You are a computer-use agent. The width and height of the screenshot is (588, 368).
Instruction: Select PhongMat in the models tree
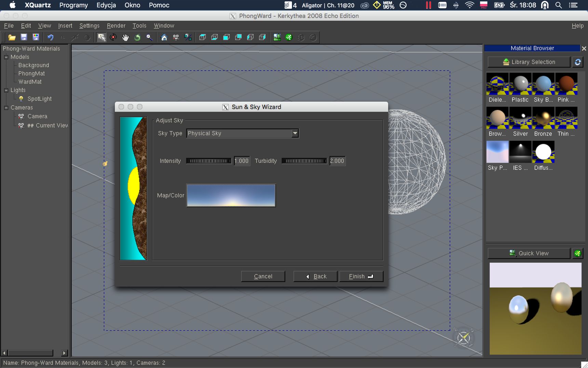(31, 74)
